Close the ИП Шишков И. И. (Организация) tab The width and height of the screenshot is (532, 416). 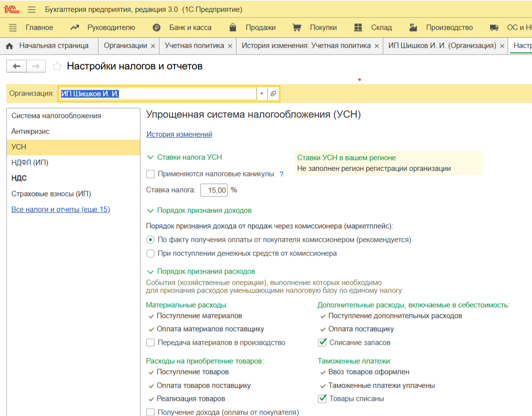click(502, 46)
